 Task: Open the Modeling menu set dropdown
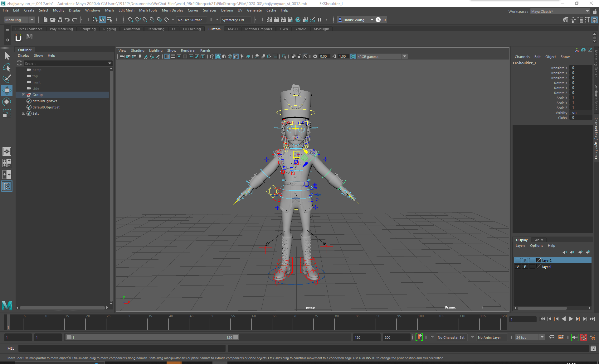coord(32,20)
